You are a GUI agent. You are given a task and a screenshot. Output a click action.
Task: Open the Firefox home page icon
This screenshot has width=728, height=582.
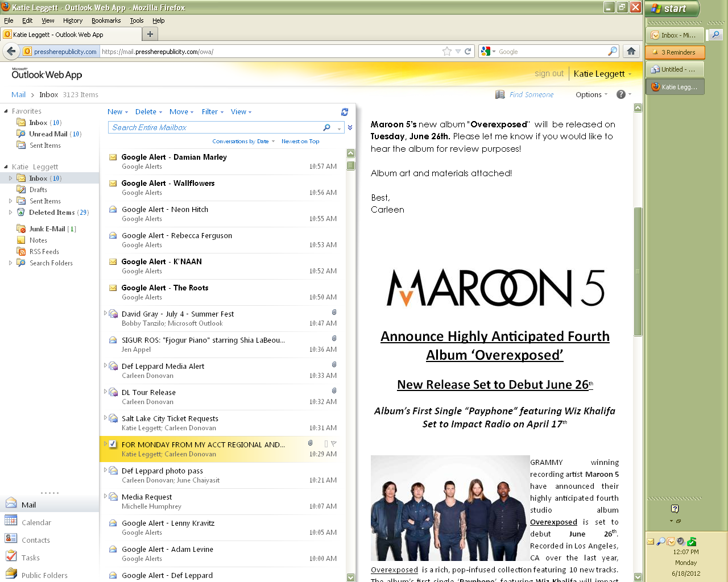(631, 51)
